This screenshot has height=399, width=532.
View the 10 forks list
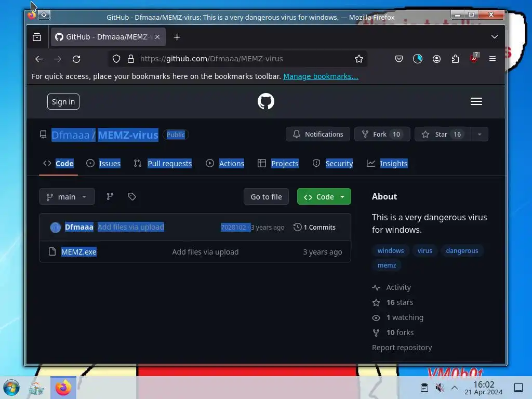393,332
